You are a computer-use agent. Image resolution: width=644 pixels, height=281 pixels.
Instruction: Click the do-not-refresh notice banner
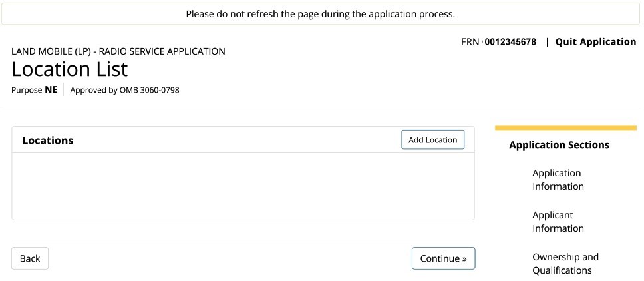pos(321,14)
